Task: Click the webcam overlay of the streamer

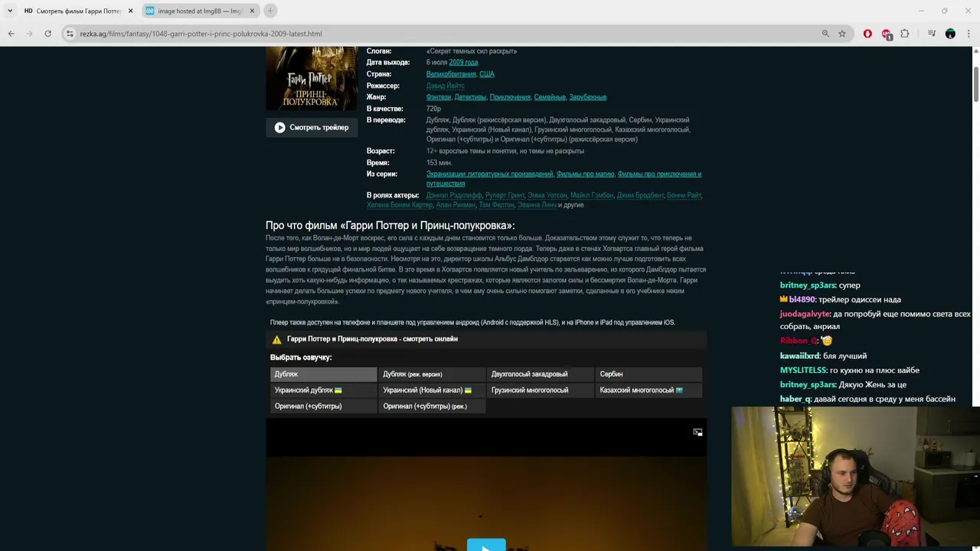Action: click(855, 478)
